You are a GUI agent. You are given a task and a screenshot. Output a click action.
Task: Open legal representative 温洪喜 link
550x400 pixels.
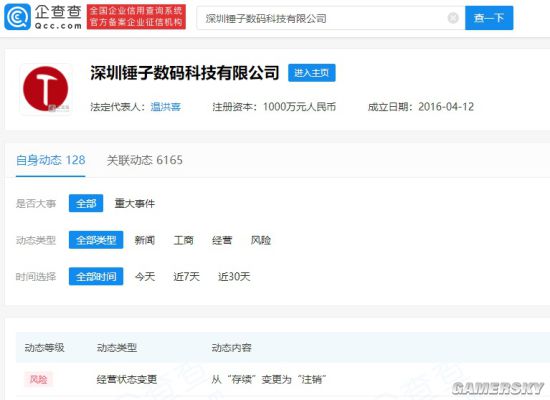pyautogui.click(x=166, y=107)
